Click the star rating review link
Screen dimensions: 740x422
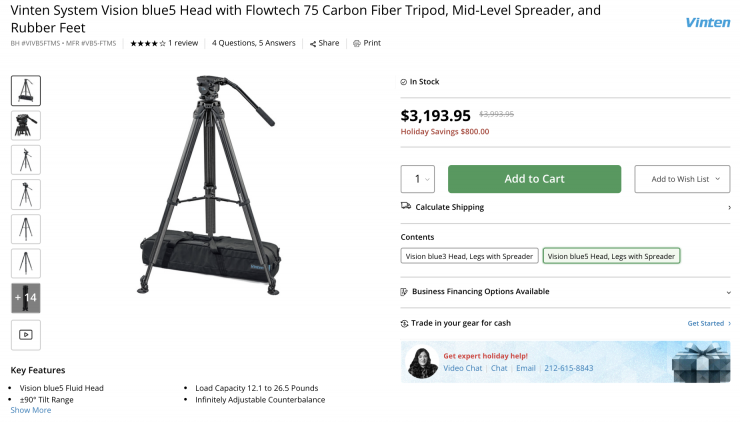(164, 44)
